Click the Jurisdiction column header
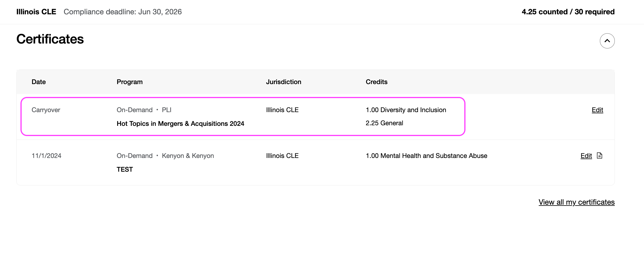644x254 pixels. 283,82
